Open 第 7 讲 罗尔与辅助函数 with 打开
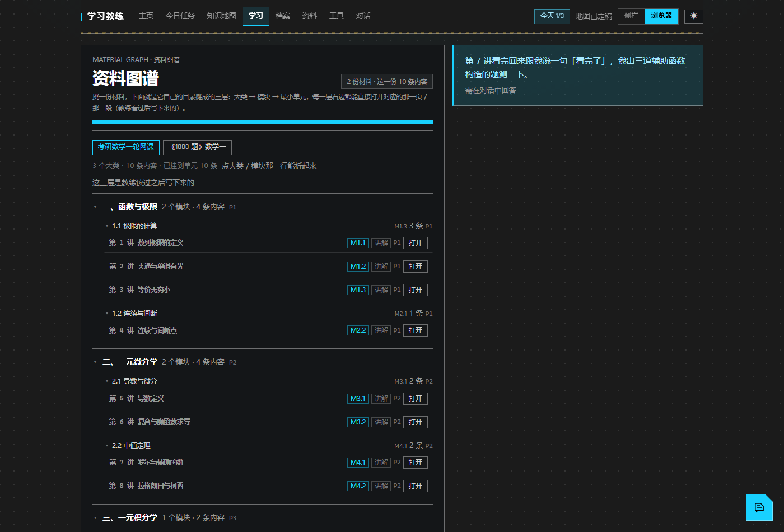Viewport: 784px width, 532px height. [416, 463]
